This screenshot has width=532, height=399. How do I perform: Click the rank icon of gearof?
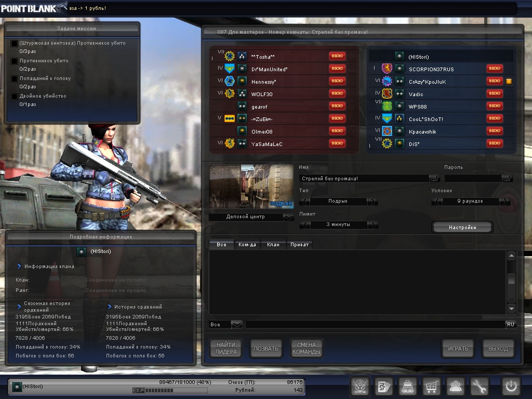coord(242,106)
